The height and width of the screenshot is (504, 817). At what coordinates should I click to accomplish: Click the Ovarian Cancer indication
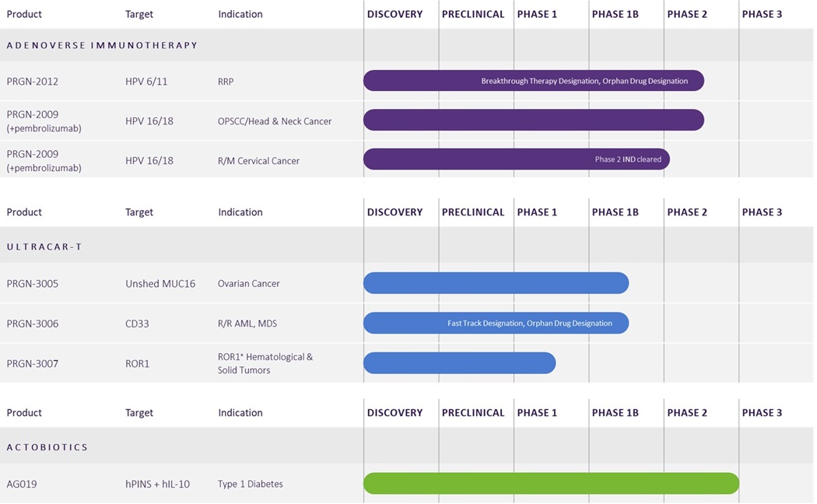point(249,284)
